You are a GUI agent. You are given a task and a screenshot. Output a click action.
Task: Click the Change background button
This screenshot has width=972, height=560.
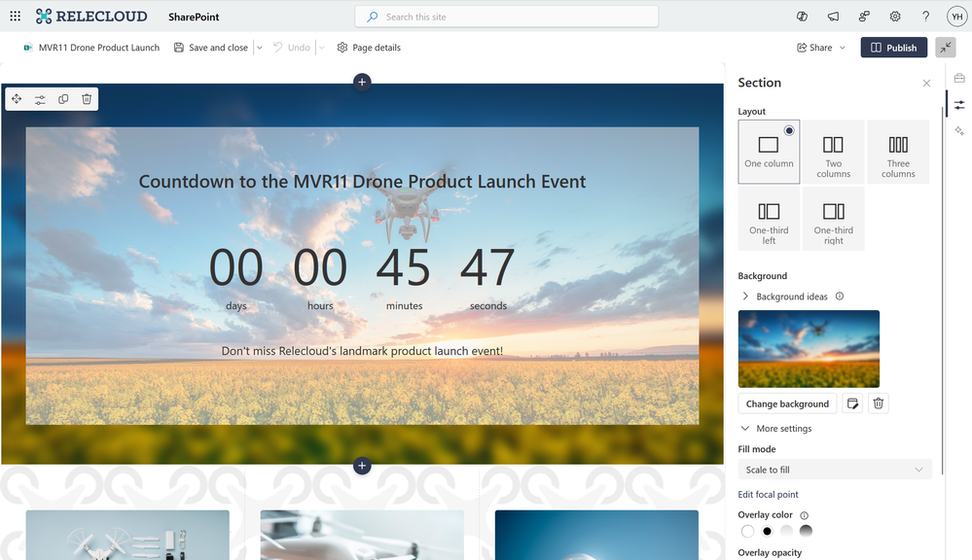787,403
